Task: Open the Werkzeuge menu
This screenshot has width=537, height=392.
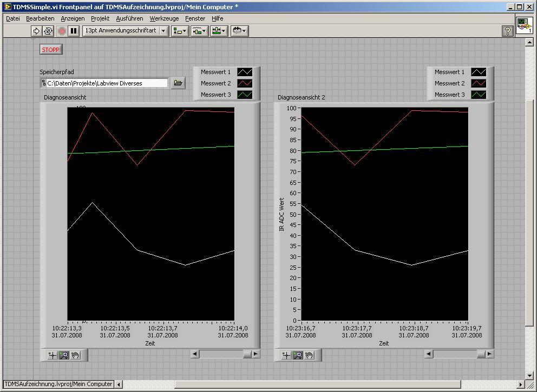Action: (x=164, y=18)
